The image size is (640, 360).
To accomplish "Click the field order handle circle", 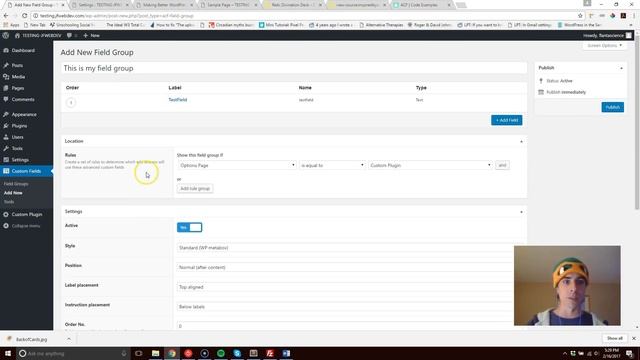I will [71, 102].
